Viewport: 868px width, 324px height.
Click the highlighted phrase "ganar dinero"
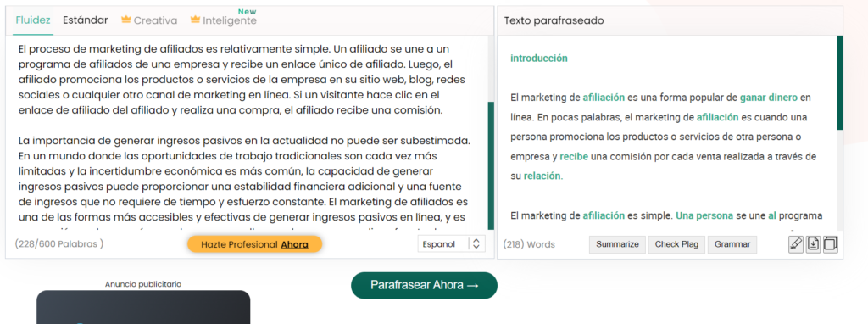pyautogui.click(x=768, y=98)
